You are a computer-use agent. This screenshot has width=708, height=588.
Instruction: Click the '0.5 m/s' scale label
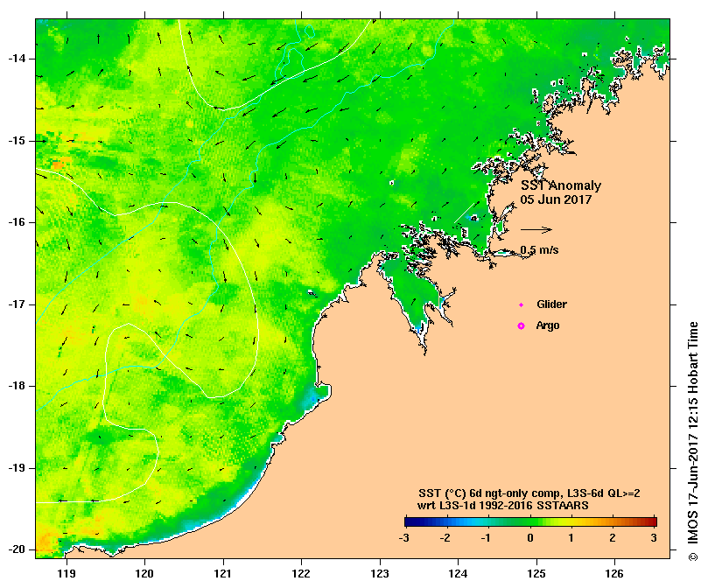pos(539,249)
